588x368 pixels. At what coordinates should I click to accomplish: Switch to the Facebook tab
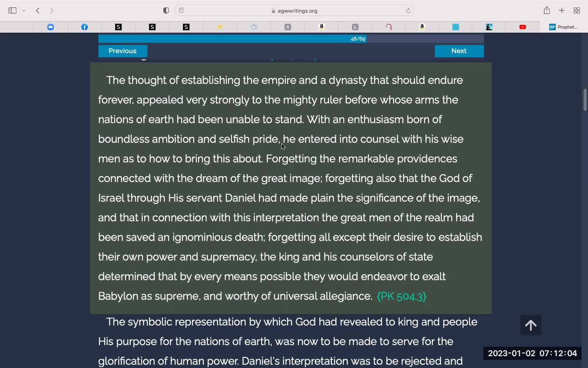85,27
